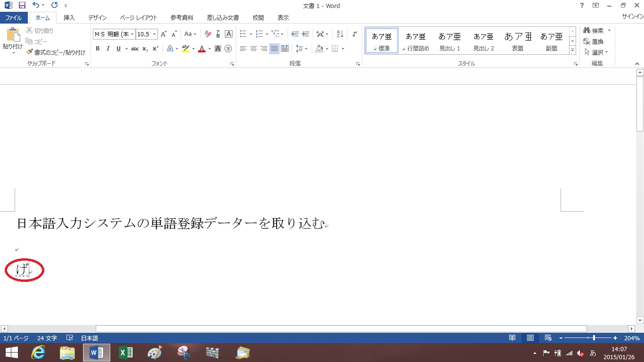Switch to read mode view in status bar
Viewport: 644px width, 362px height.
(512, 338)
